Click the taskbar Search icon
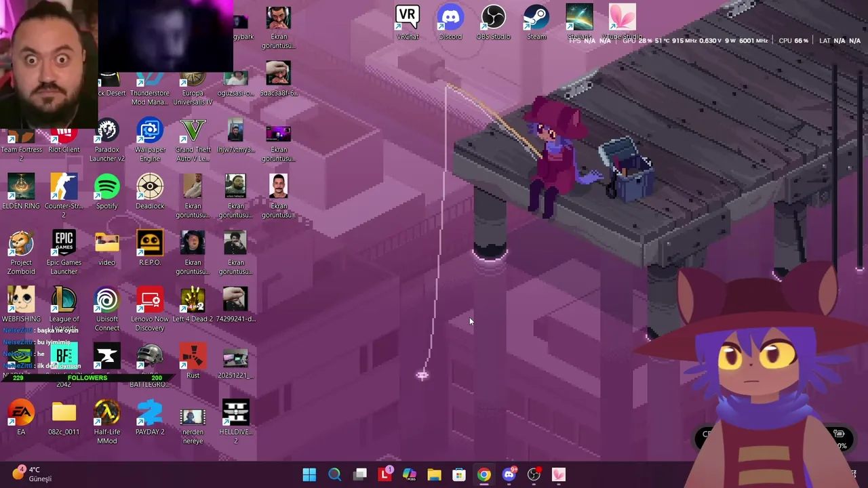Image resolution: width=868 pixels, height=488 pixels. tap(334, 474)
